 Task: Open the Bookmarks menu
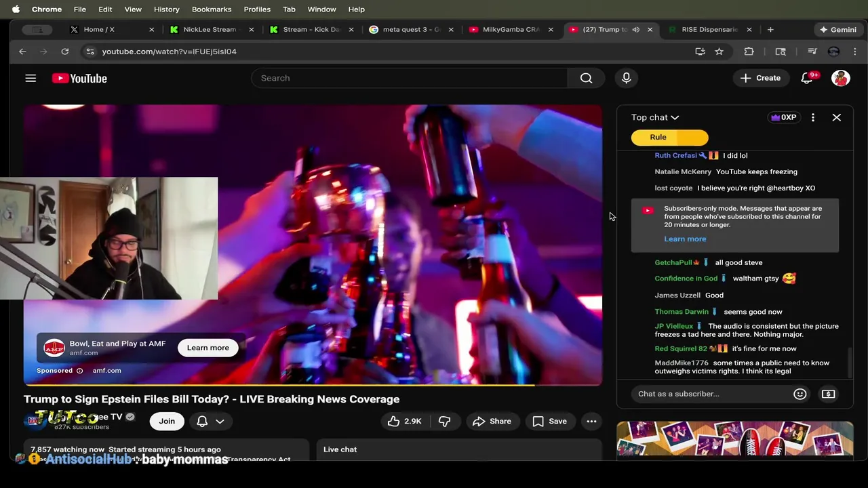tap(212, 9)
